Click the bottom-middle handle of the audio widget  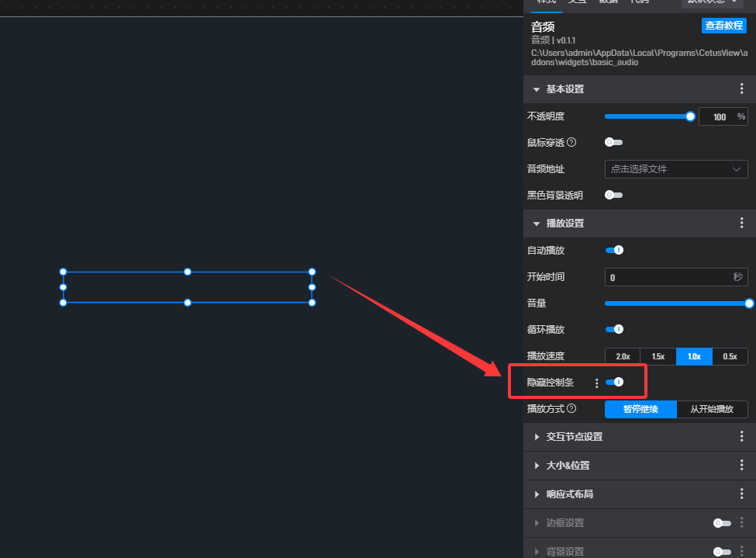coord(188,303)
